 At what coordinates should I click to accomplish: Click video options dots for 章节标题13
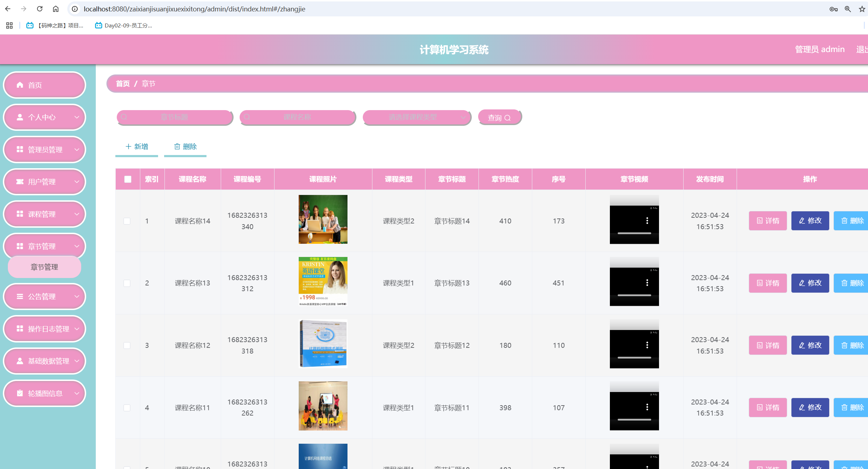click(x=647, y=283)
